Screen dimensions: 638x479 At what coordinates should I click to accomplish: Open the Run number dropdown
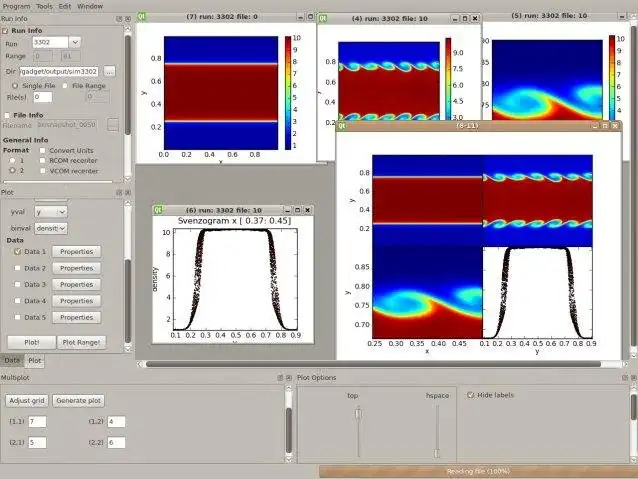(x=75, y=42)
